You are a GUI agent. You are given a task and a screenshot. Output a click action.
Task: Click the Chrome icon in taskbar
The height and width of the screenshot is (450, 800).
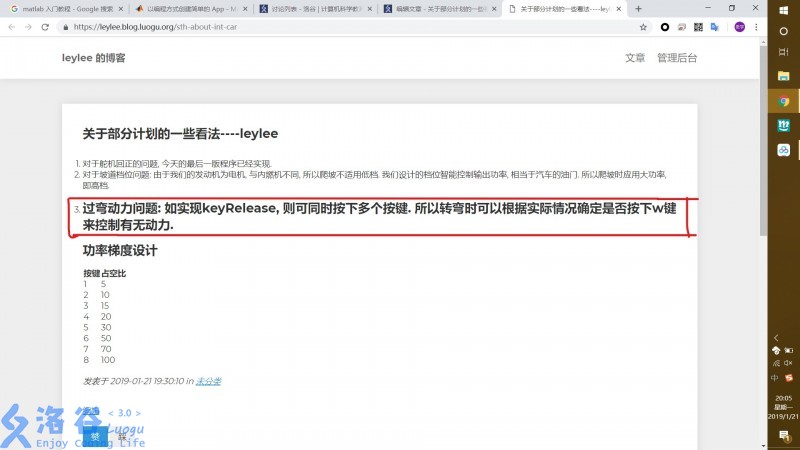pyautogui.click(x=785, y=101)
